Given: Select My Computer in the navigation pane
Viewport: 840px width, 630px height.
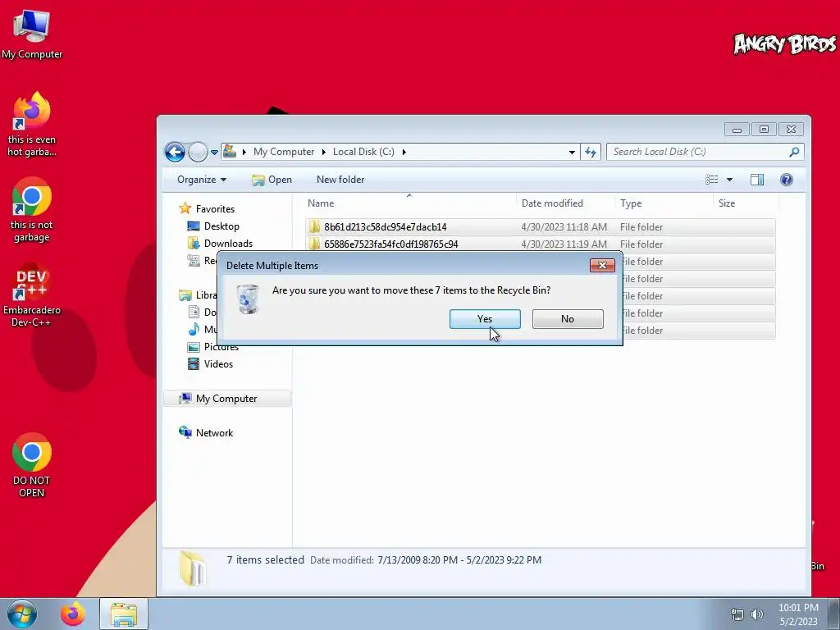Looking at the screenshot, I should pyautogui.click(x=226, y=399).
